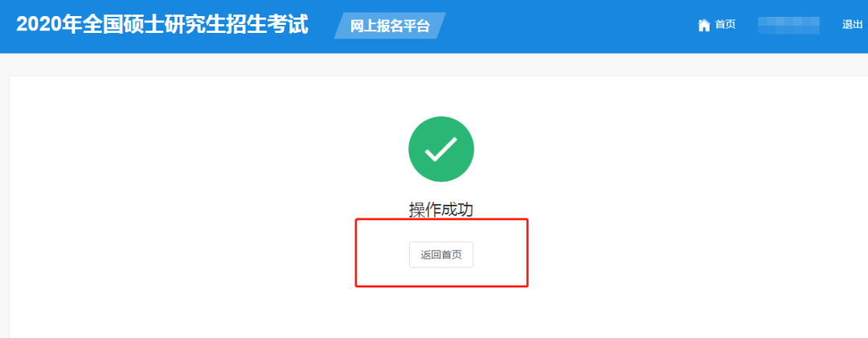The width and height of the screenshot is (868, 338).
Task: Go home using the header house icon
Action: click(x=703, y=25)
